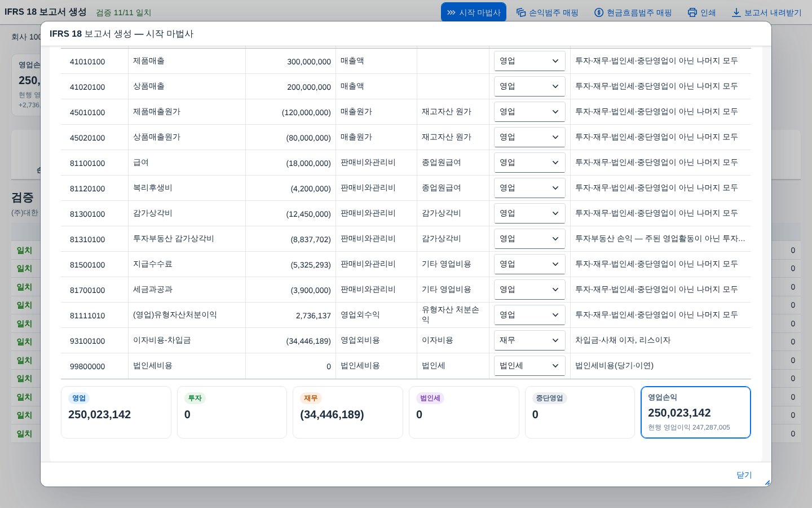Expand the category dropdown for (영업)유형자산처분이익
812x508 pixels.
pyautogui.click(x=529, y=315)
